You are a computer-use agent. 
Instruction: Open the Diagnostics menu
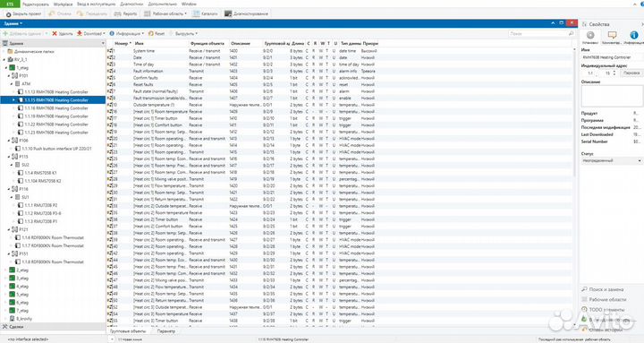131,4
